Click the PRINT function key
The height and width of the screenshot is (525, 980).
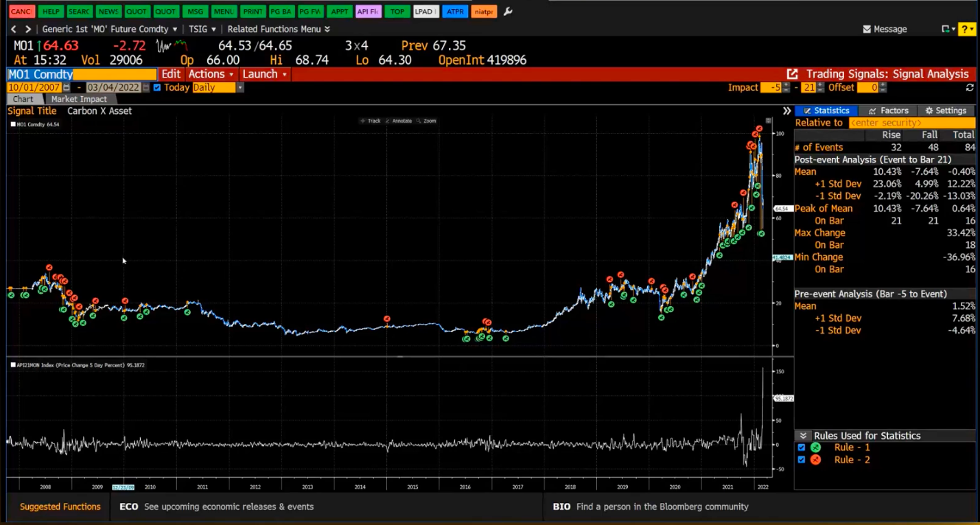[253, 12]
